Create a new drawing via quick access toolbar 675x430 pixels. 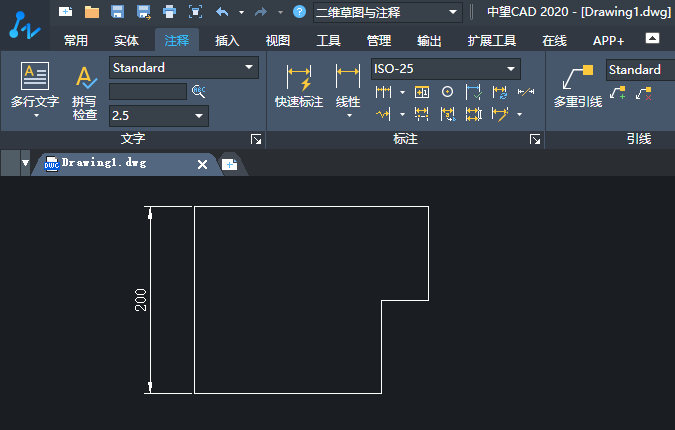pos(65,12)
